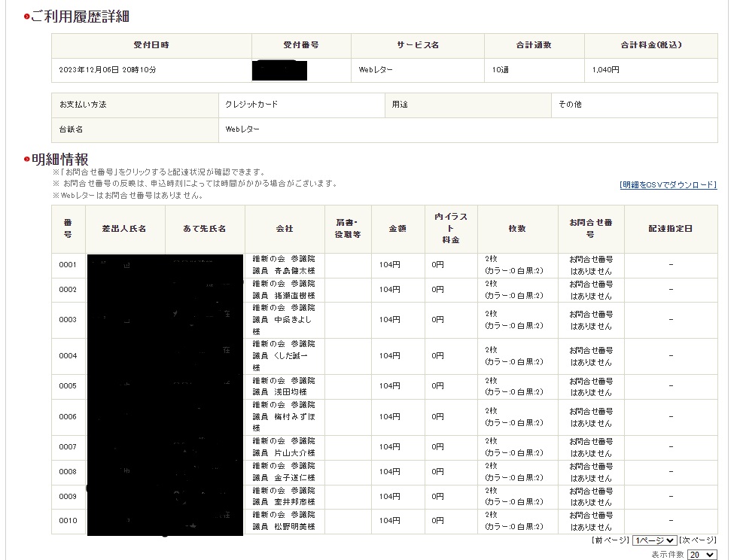Select the 松野明美様 company cell

coord(284,521)
